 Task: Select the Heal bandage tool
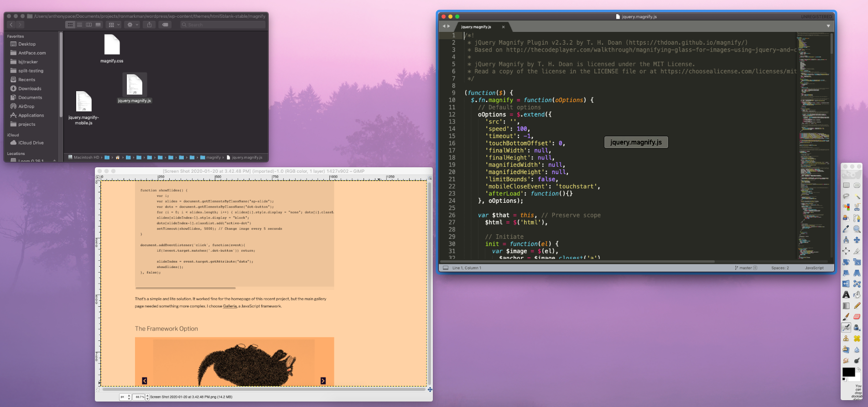857,338
